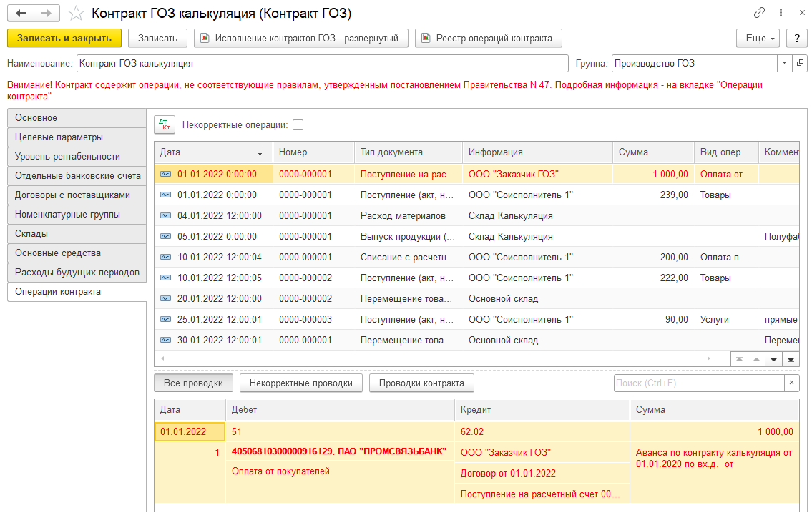Open the Договоры с поставщиками tab
This screenshot has height=518, width=812.
tap(77, 195)
